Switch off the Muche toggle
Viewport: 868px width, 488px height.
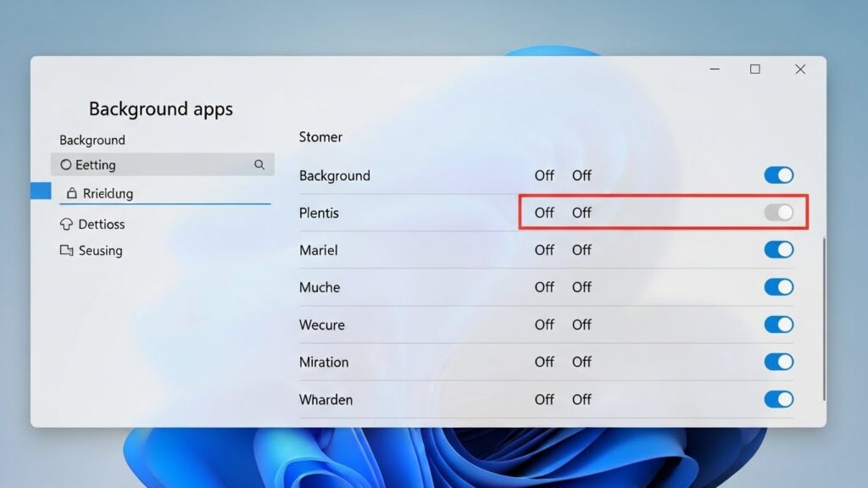779,287
